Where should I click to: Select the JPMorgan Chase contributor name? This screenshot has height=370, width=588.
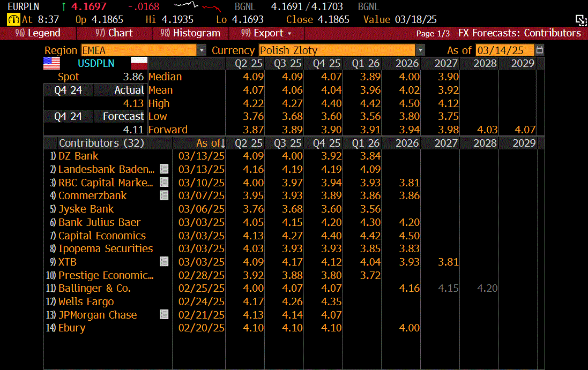[x=98, y=315]
